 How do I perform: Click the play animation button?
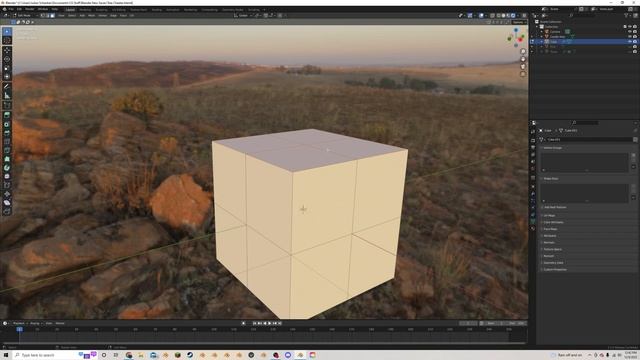coord(269,323)
